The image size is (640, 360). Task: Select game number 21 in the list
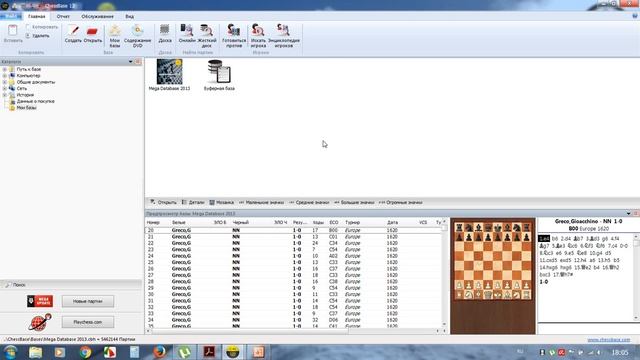(293, 237)
